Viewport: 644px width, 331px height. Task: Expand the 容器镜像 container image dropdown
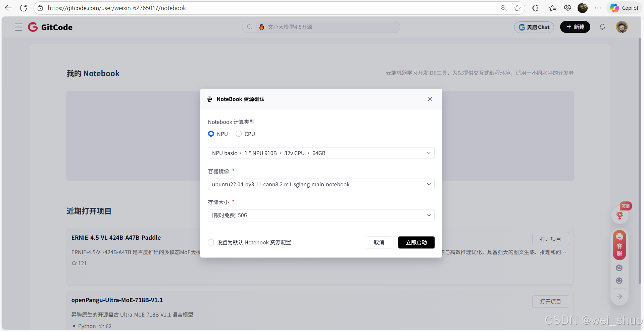coord(429,184)
